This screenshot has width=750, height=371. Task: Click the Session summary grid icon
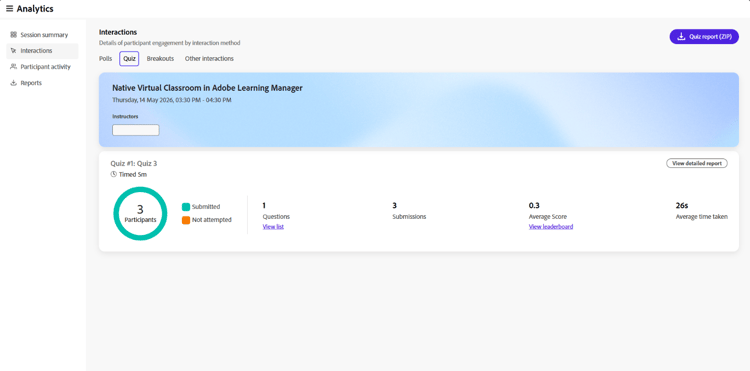coord(13,35)
